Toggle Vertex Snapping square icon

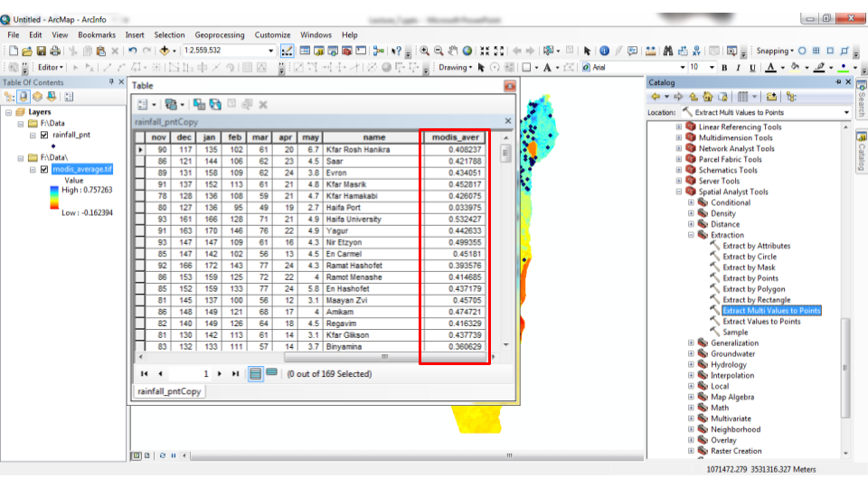click(830, 51)
